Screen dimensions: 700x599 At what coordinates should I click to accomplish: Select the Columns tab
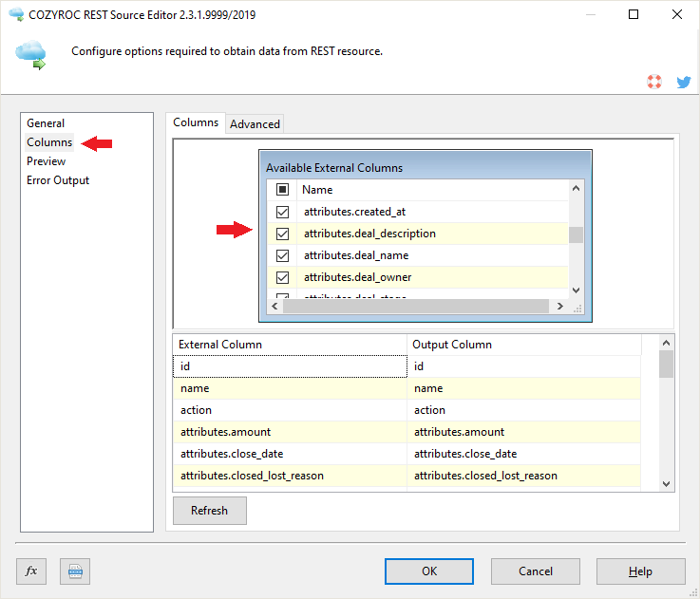pos(196,122)
